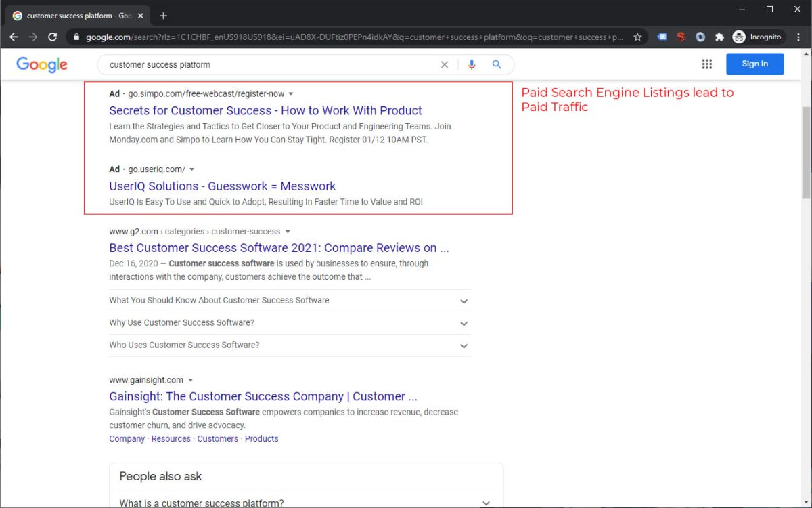
Task: Open the Google apps grid
Action: (x=707, y=64)
